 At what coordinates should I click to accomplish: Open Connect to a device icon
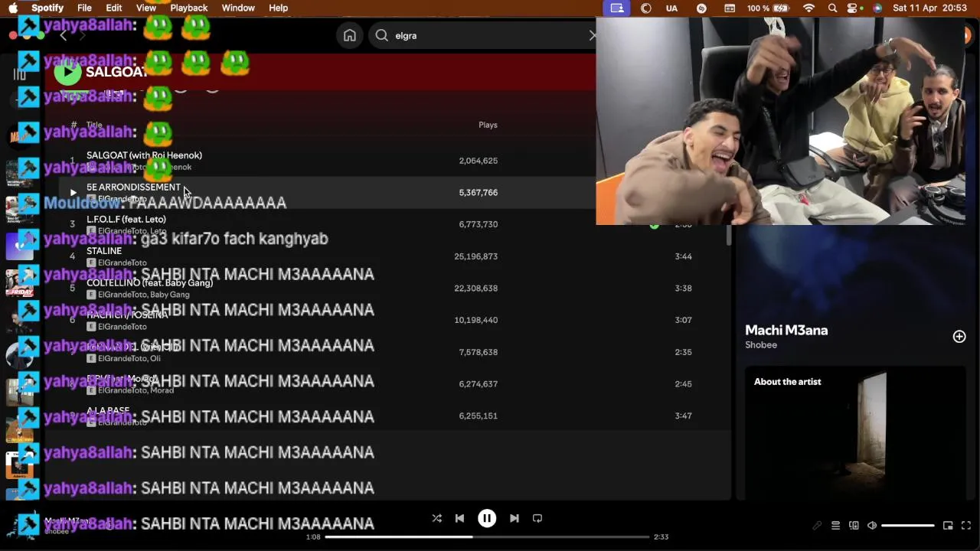[x=854, y=526]
